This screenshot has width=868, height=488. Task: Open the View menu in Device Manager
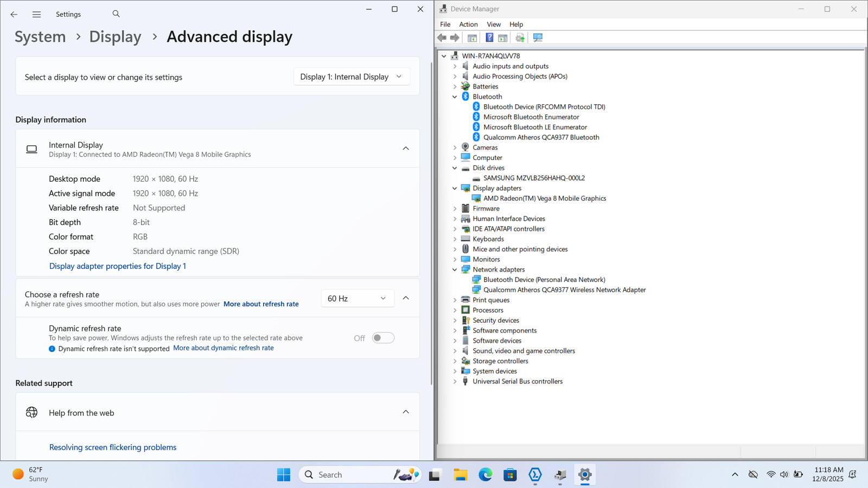[494, 24]
